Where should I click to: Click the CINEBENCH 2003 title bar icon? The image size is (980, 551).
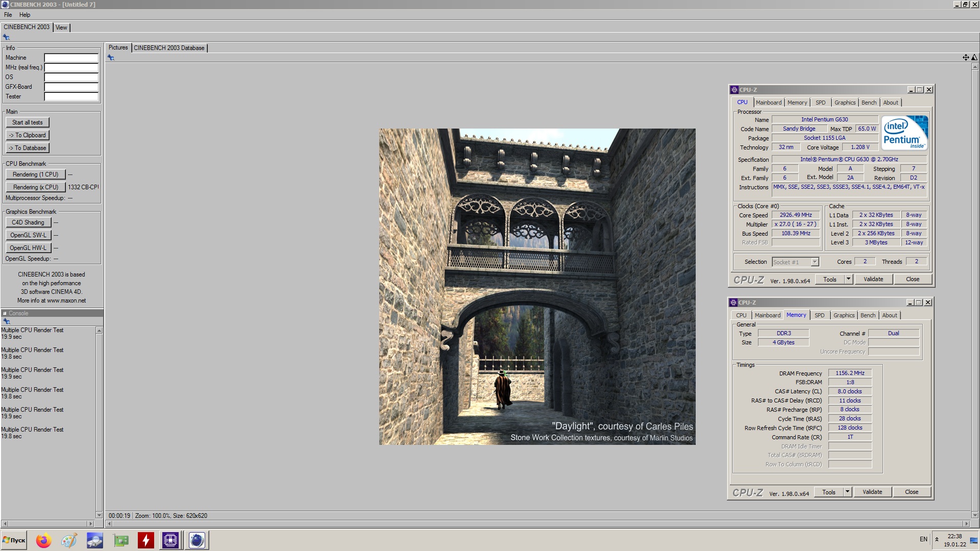tap(5, 5)
